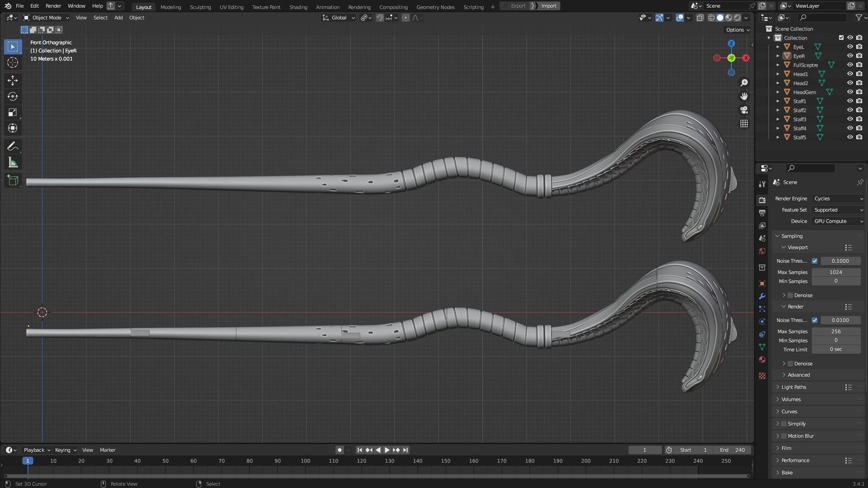Uncheck Viewport Noise Threshold checkbox

click(x=815, y=261)
